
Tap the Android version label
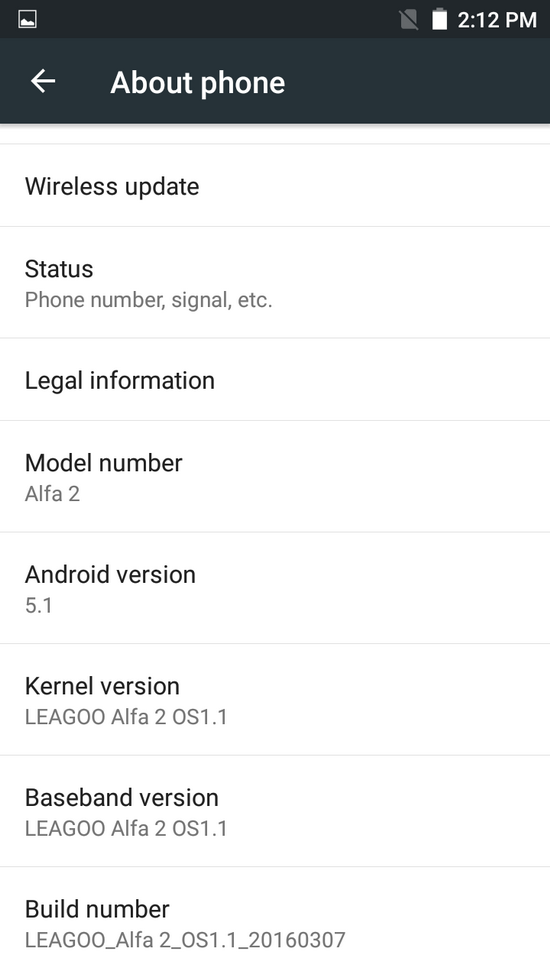pyautogui.click(x=110, y=574)
